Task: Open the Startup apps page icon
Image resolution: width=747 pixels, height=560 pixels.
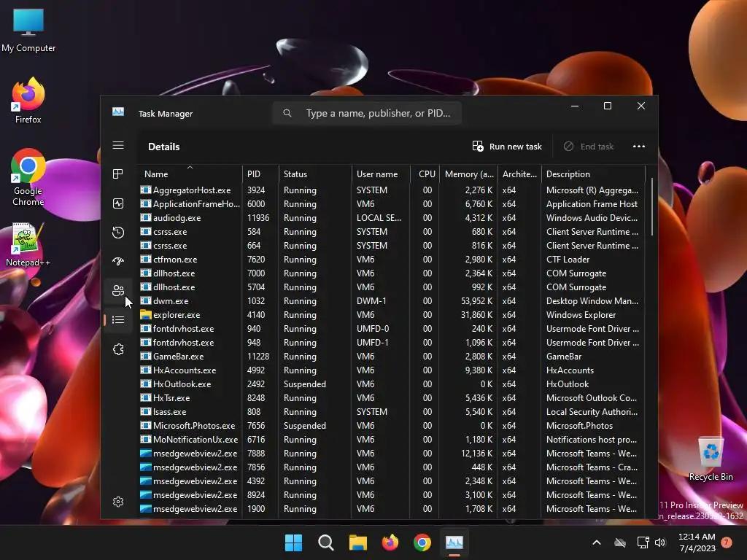Action: point(118,261)
